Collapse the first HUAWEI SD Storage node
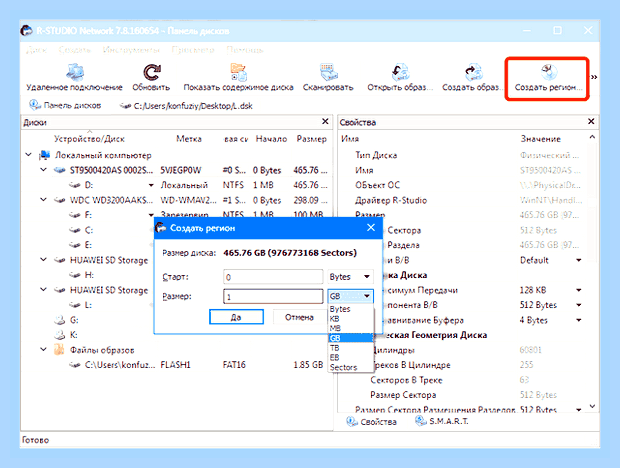This screenshot has height=468, width=620. click(43, 260)
